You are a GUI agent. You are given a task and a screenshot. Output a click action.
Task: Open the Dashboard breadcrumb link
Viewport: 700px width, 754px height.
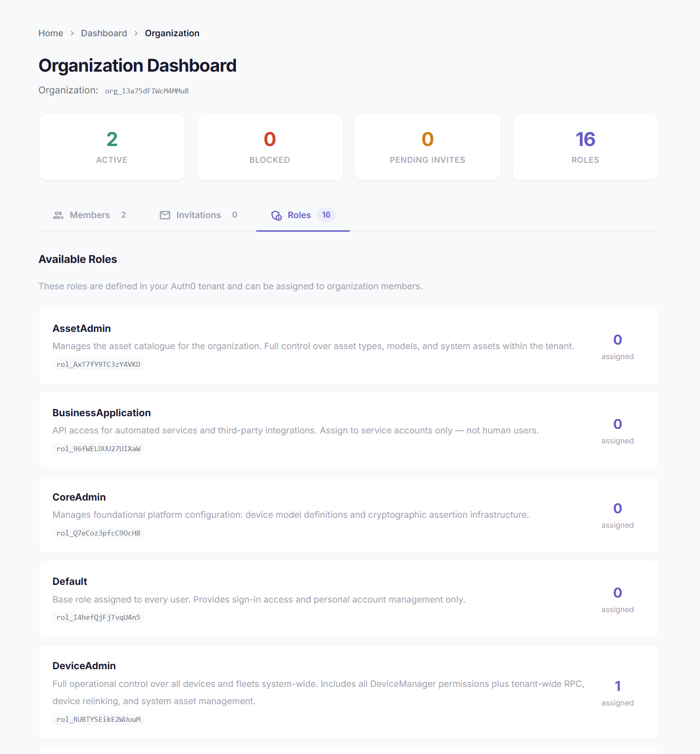pos(104,33)
